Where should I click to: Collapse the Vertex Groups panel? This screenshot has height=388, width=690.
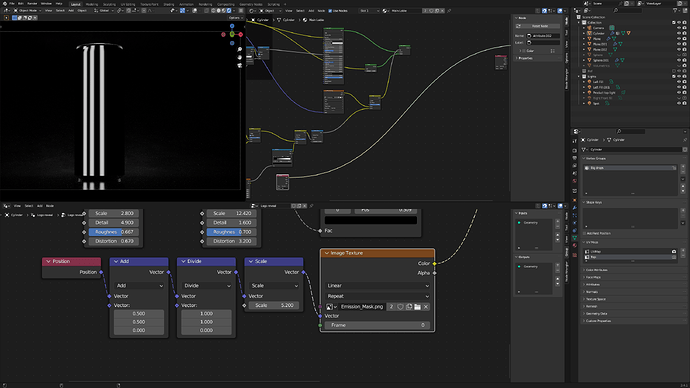[596, 158]
